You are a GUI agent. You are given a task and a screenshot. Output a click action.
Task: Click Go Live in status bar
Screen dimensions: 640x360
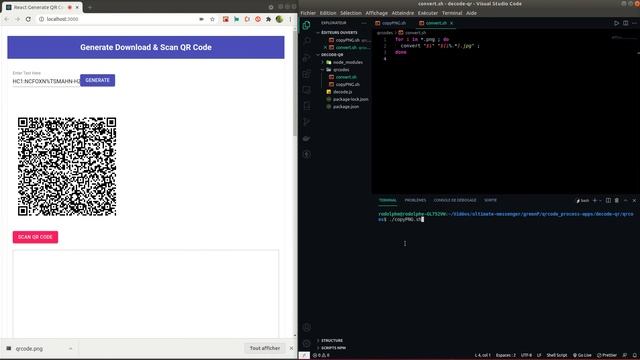click(582, 355)
